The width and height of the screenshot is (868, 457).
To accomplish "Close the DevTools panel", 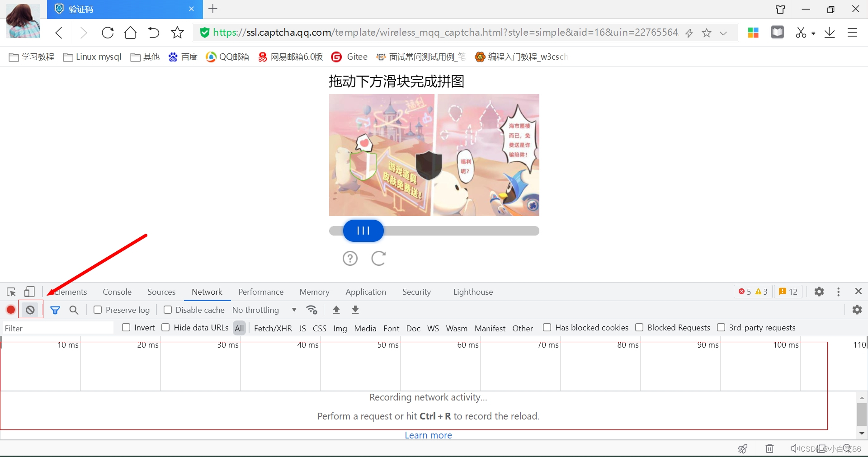I will point(859,292).
